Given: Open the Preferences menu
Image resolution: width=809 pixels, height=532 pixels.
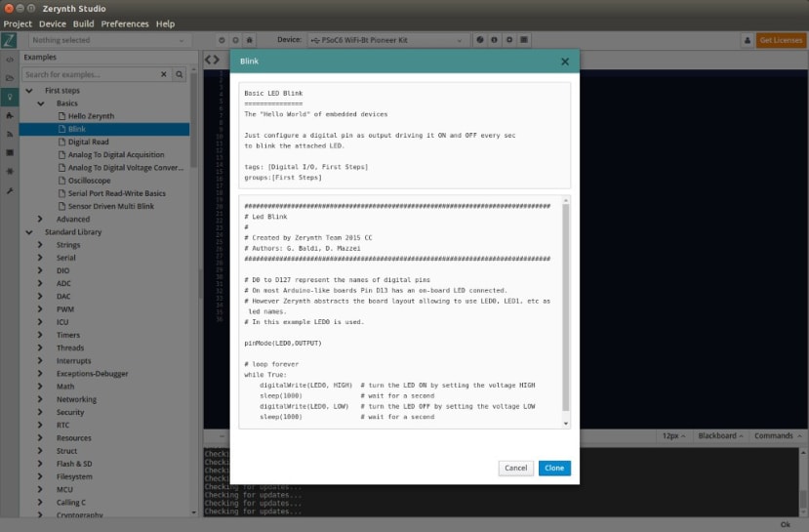Looking at the screenshot, I should pyautogui.click(x=125, y=23).
